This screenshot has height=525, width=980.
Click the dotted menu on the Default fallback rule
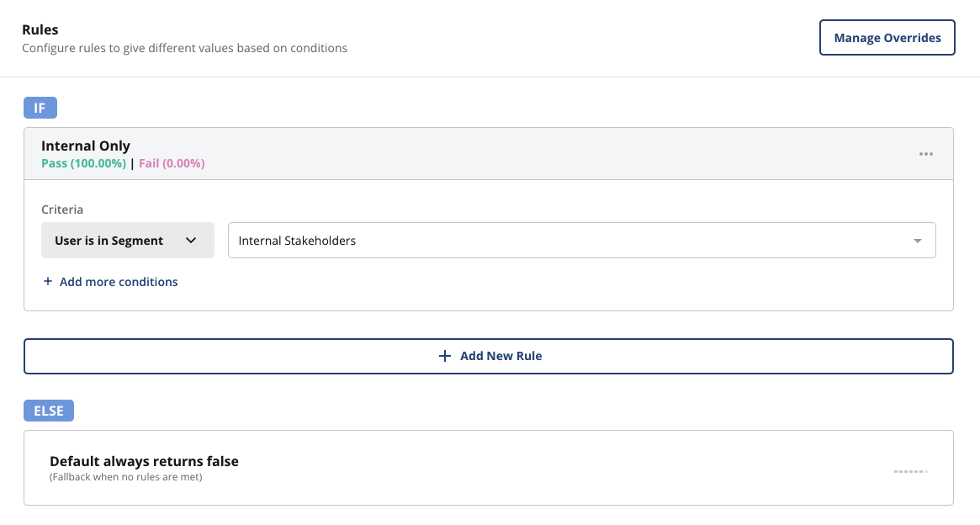click(x=910, y=471)
